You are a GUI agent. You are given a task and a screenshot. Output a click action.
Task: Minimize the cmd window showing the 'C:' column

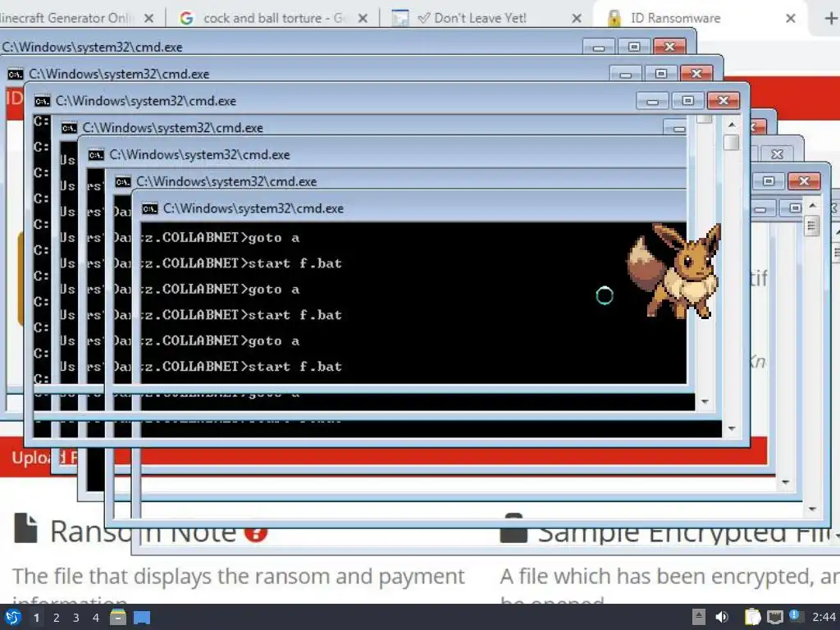pos(652,100)
